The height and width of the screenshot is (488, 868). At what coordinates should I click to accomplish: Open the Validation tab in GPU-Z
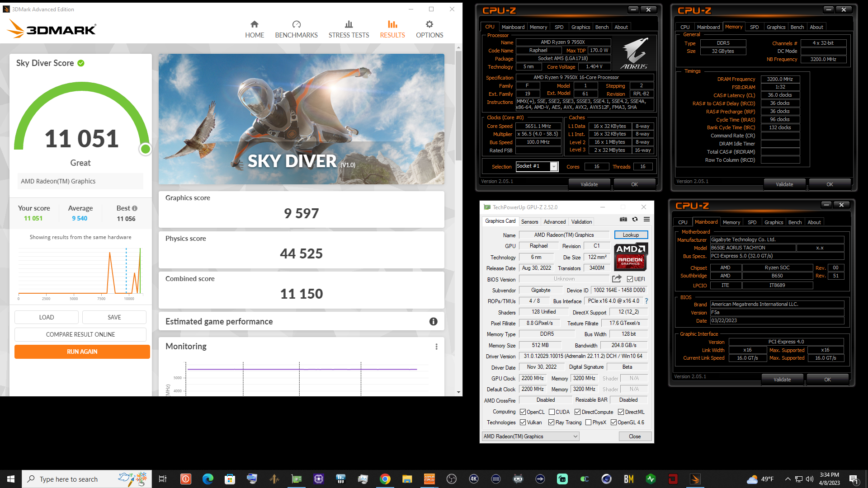tap(581, 222)
